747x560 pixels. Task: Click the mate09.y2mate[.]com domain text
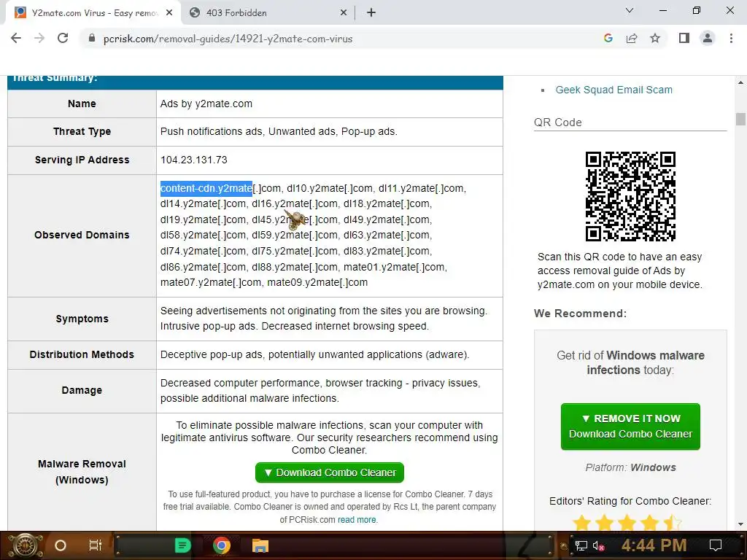pos(317,282)
